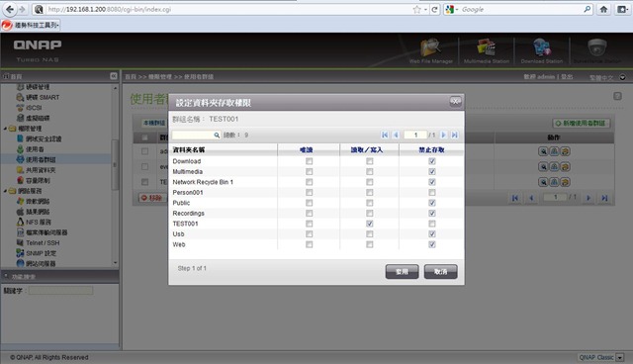Go to browser home page icon
This screenshot has height=364, width=633.
pyautogui.click(x=603, y=9)
